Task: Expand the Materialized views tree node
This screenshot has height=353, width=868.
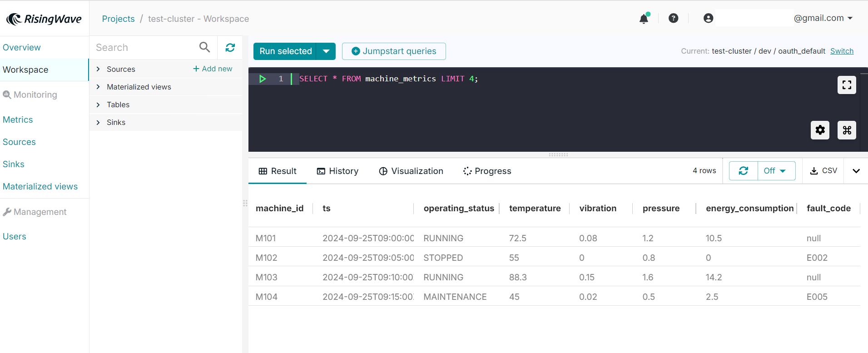Action: pos(98,87)
